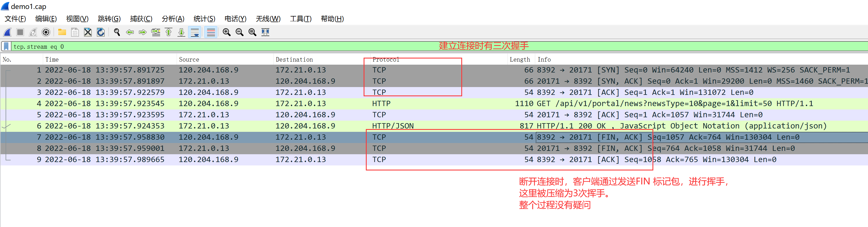Reset text to normal size
The width and height of the screenshot is (868, 227).
point(252,32)
